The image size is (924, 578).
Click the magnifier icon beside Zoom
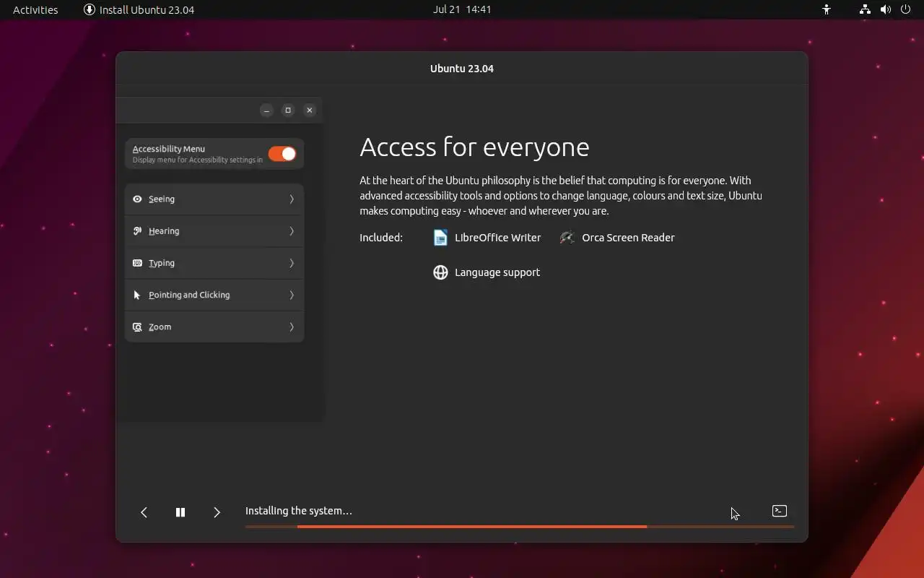137,327
